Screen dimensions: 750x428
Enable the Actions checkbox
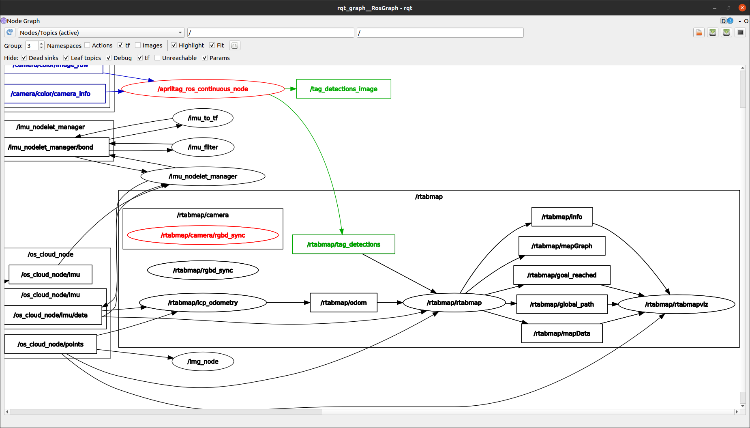coord(88,45)
